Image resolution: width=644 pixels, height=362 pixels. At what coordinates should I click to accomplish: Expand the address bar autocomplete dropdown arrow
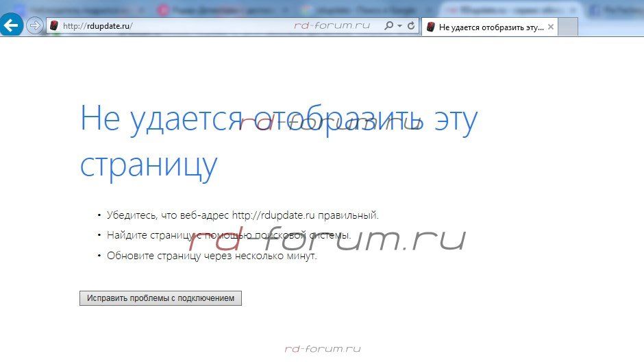click(x=399, y=26)
